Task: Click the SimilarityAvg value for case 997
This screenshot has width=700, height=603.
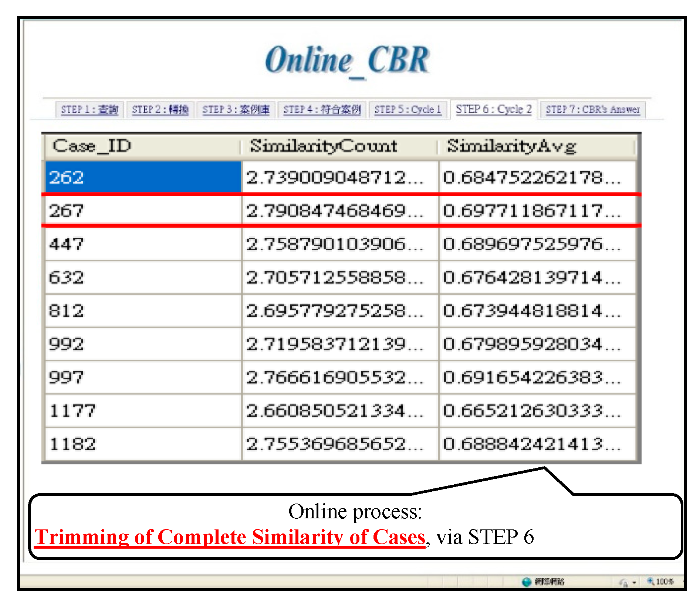Action: pos(532,377)
